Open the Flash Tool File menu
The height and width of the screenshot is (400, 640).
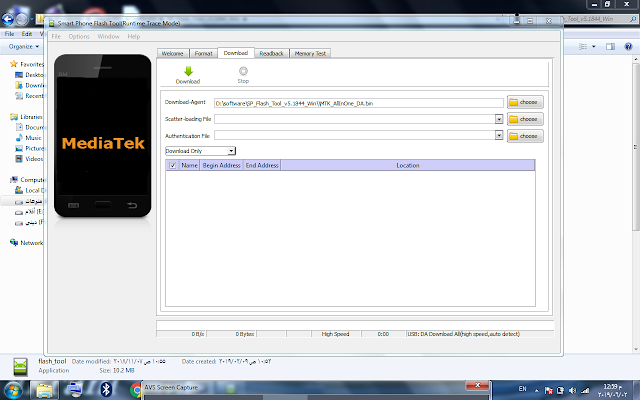[x=56, y=36]
